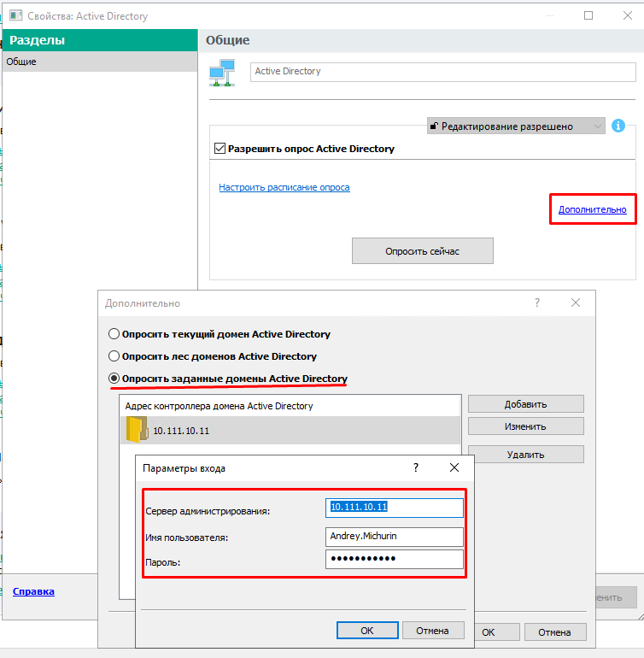Viewport: 644px width, 658px height.
Task: Click the Active Directory network computers icon
Action: [222, 73]
